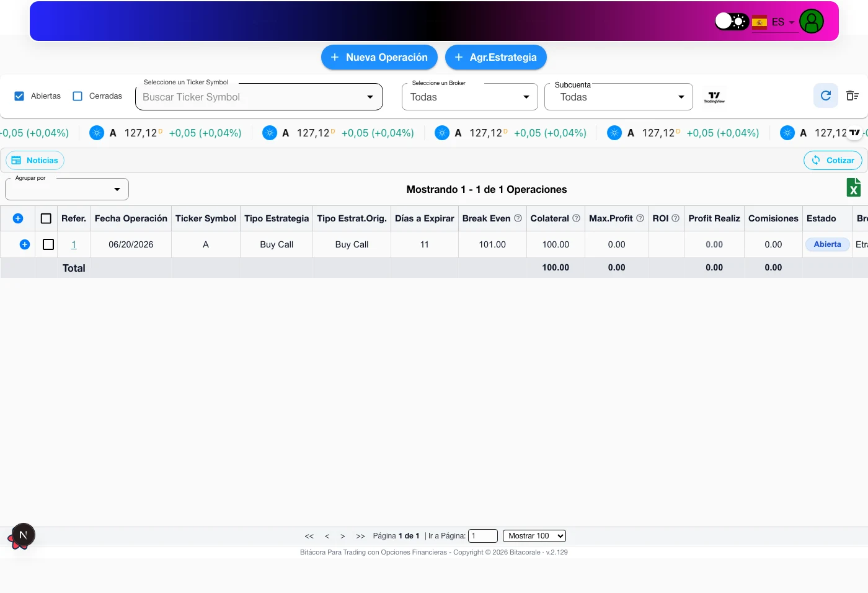
Task: Open operation reference link 1
Action: click(74, 244)
